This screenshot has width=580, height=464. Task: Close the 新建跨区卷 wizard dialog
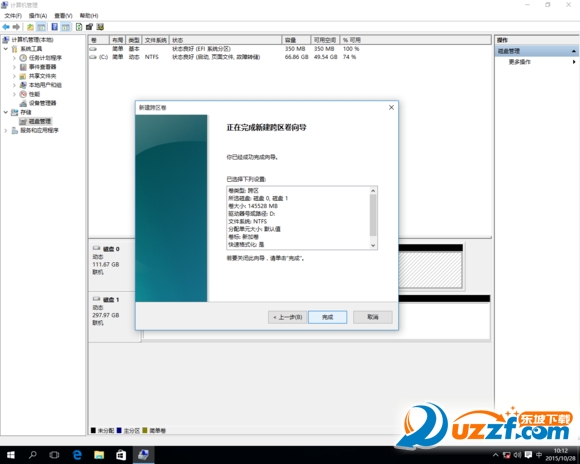(391, 107)
